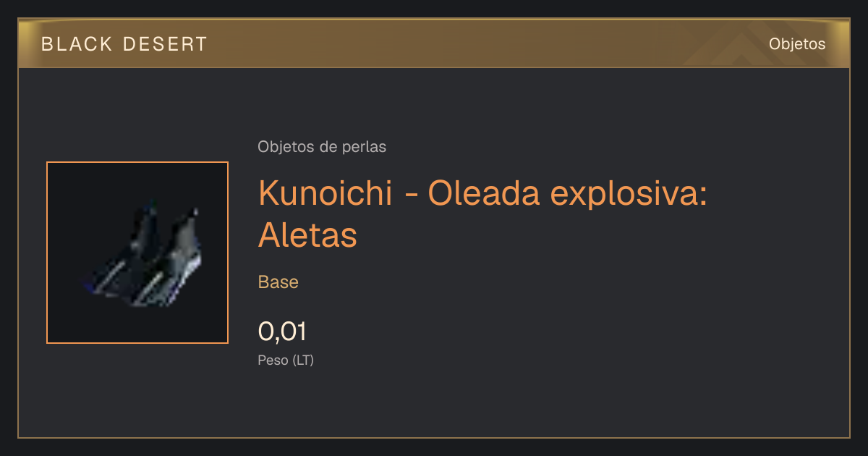Viewport: 868px width, 456px height.
Task: Click the Base grade label
Action: click(x=278, y=282)
